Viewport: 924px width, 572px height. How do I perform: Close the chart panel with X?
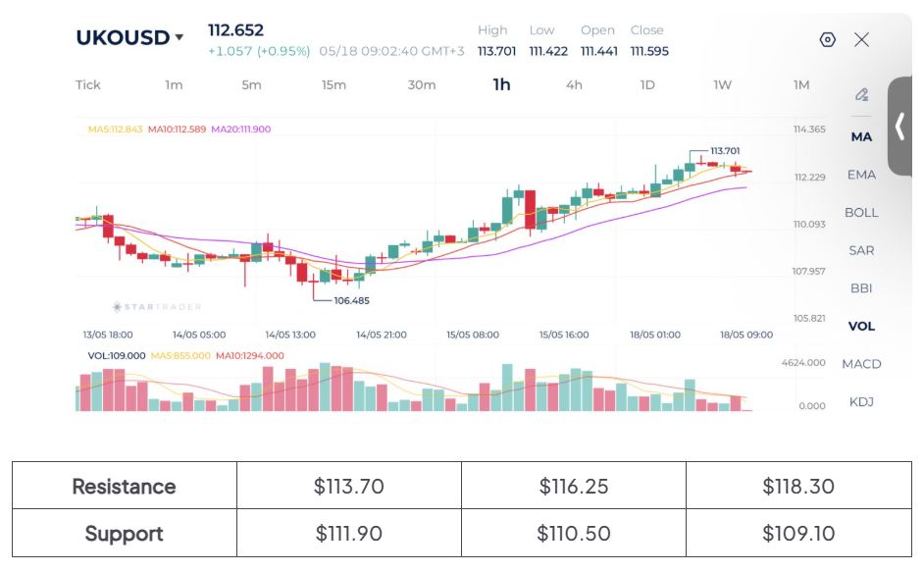click(x=861, y=39)
